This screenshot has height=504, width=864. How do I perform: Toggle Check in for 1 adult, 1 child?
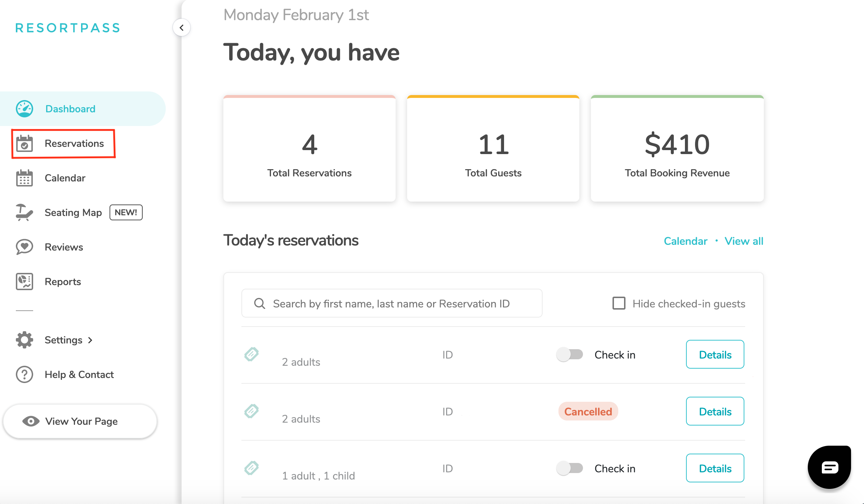570,468
